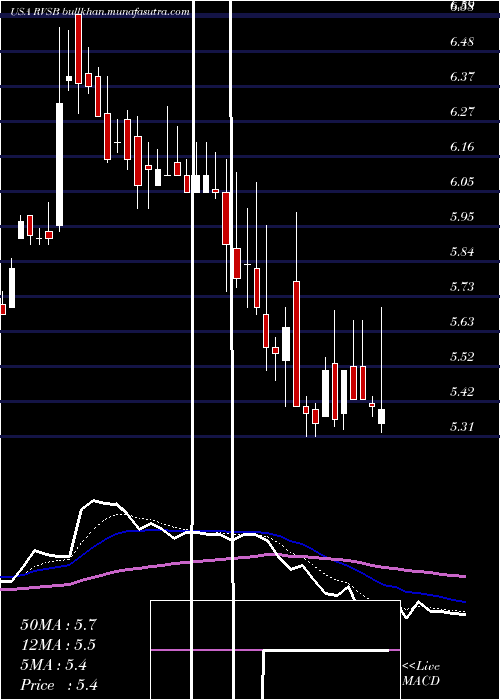Viewport: 500px width, 700px height.
Task: Click the 50MA : 5.7 readout
Action: pos(58,625)
